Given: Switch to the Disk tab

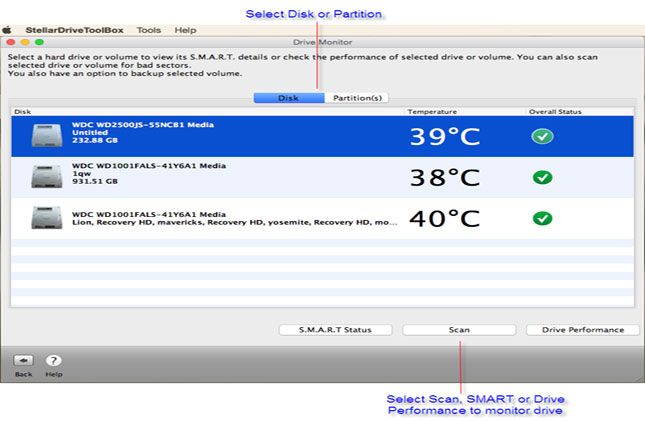Looking at the screenshot, I should 289,98.
